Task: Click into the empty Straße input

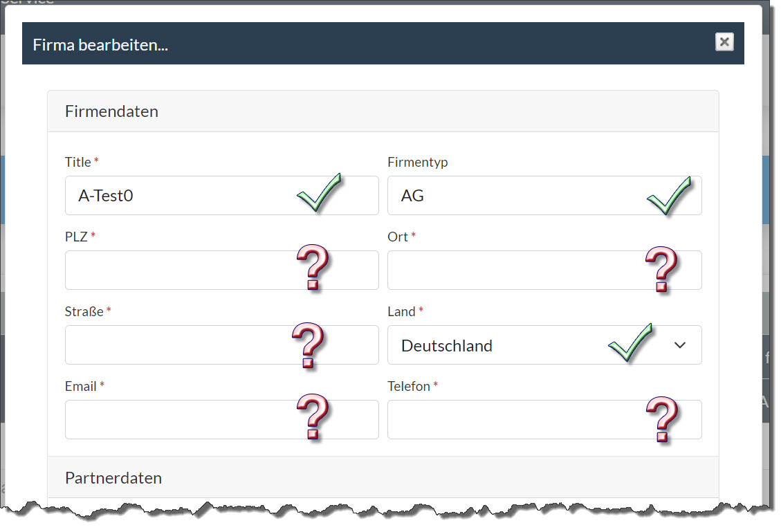Action: pos(173,345)
